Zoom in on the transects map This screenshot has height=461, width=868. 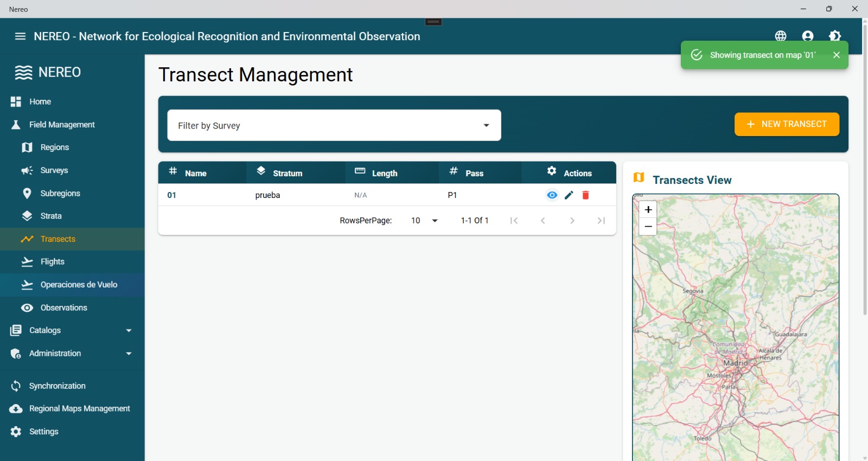(x=648, y=209)
